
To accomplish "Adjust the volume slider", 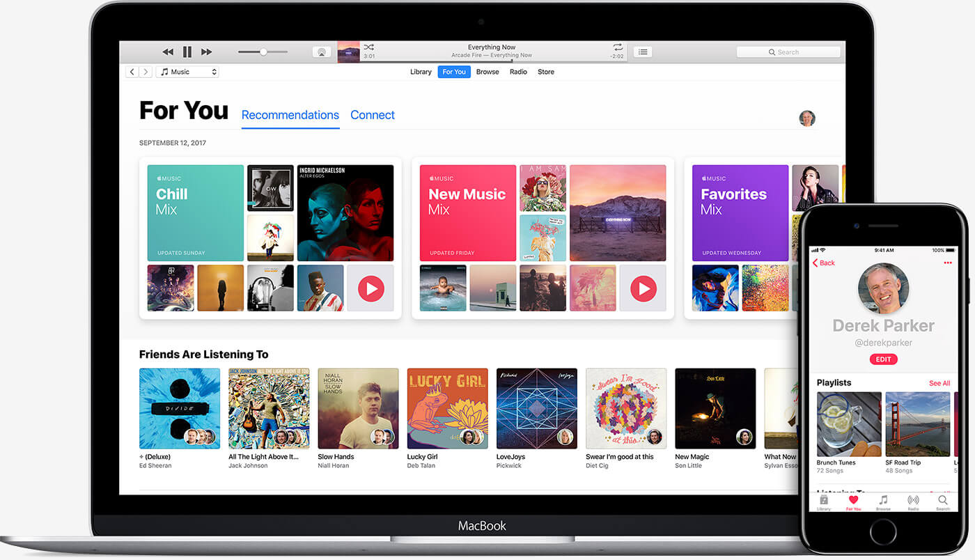I will 263,52.
